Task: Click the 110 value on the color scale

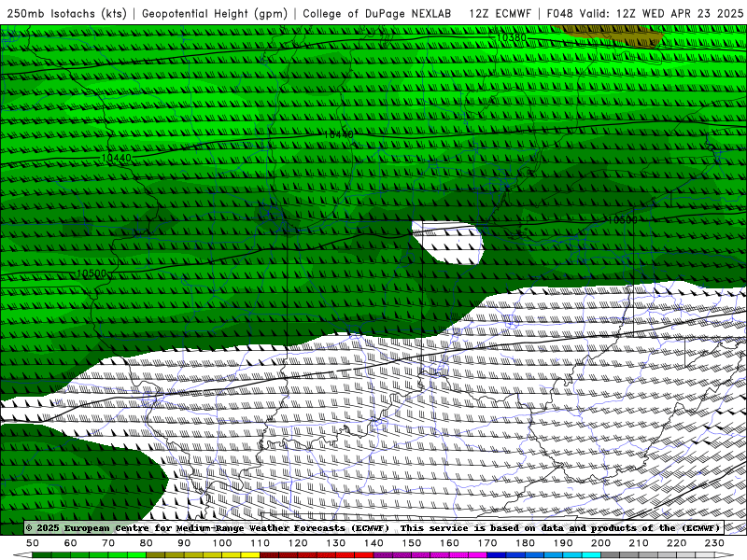Action: tap(260, 543)
